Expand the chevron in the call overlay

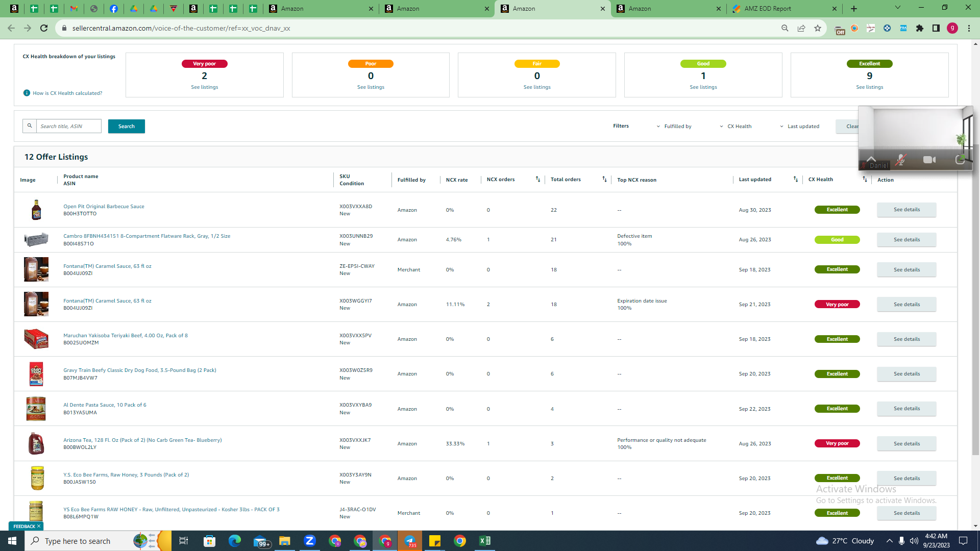(x=871, y=159)
